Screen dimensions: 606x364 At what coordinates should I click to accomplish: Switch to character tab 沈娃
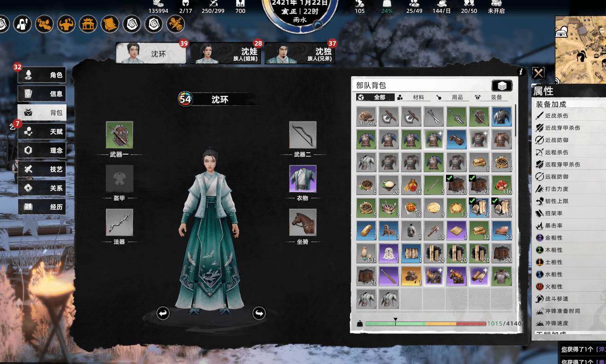[225, 53]
